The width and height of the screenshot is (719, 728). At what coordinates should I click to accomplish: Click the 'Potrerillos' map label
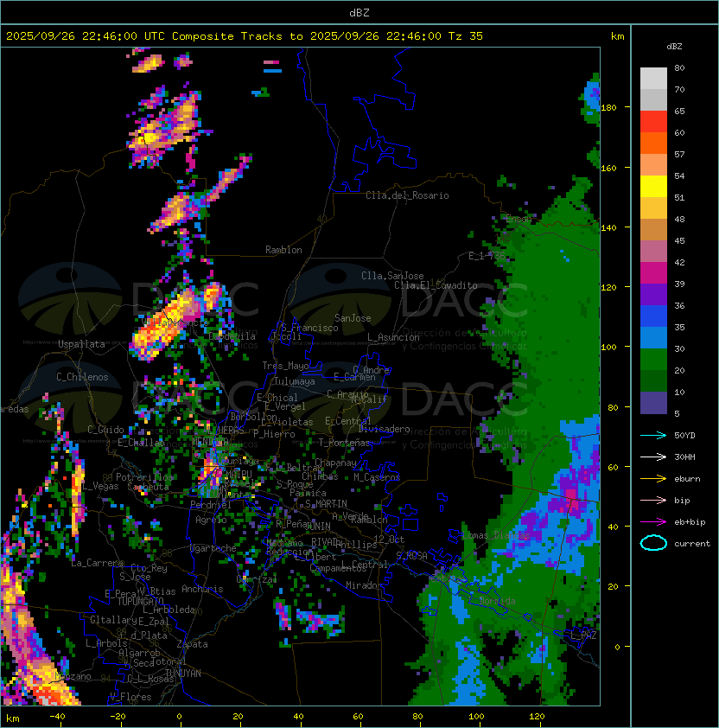144,477
